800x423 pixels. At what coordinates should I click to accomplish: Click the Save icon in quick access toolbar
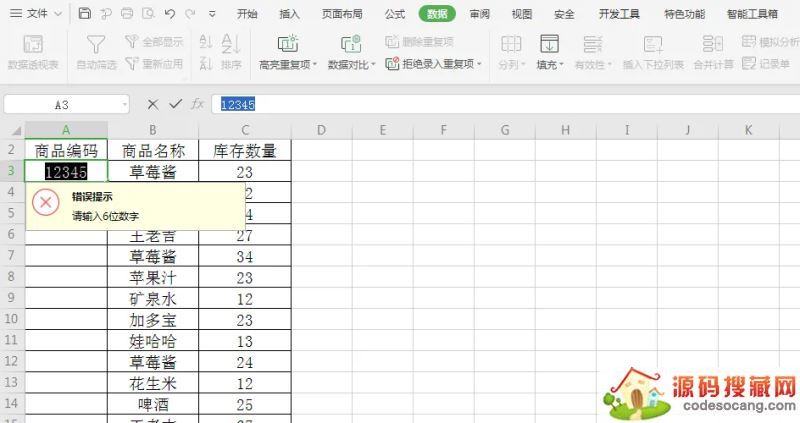[x=85, y=14]
